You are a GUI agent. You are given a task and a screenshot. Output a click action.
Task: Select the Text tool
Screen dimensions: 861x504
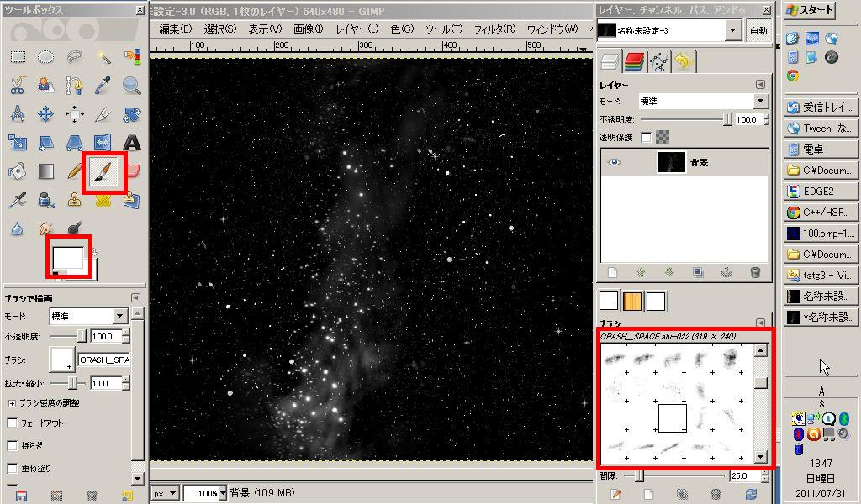[132, 143]
